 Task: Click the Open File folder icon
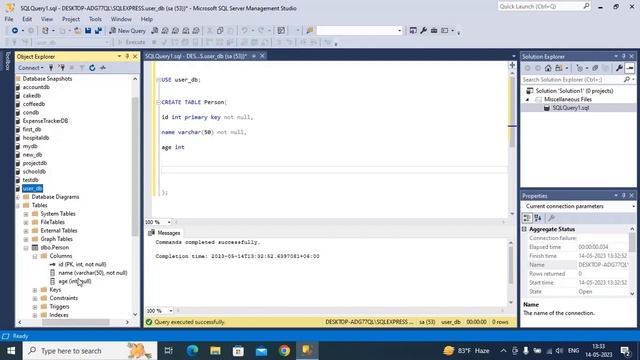click(x=77, y=31)
